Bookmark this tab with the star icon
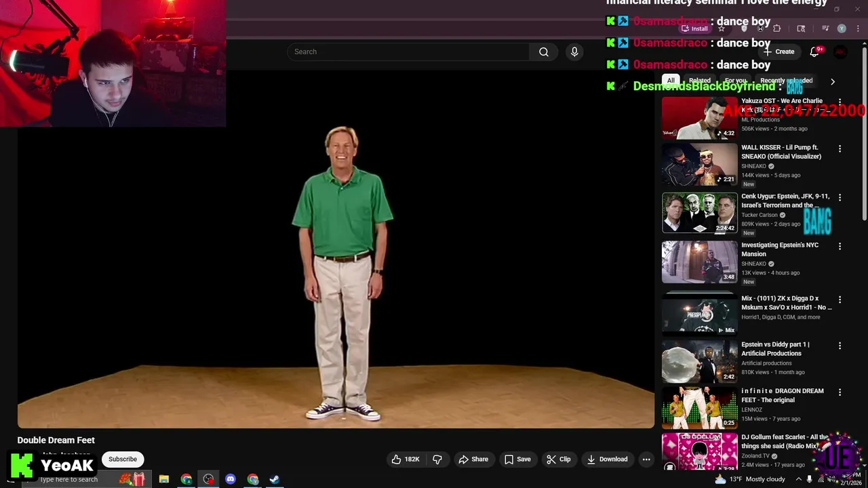The height and width of the screenshot is (488, 868). coord(722,28)
